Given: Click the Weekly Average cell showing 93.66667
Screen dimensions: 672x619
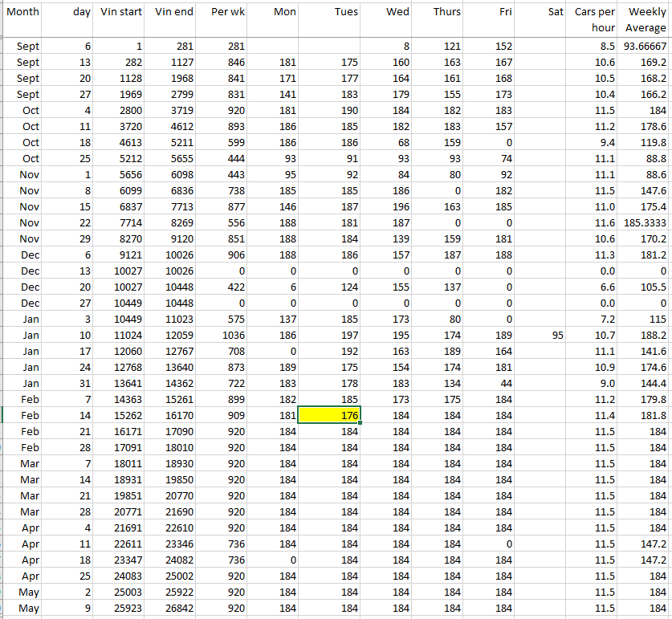Looking at the screenshot, I should point(646,47).
